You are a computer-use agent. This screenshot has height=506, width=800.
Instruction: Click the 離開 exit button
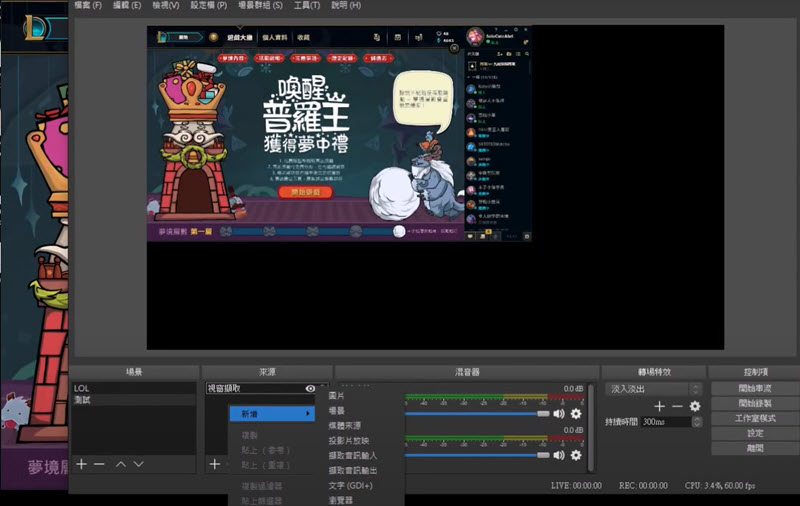[x=755, y=448]
